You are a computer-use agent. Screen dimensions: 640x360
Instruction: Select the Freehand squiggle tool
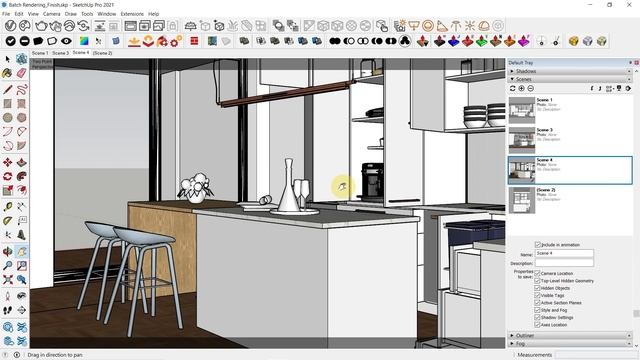22,89
